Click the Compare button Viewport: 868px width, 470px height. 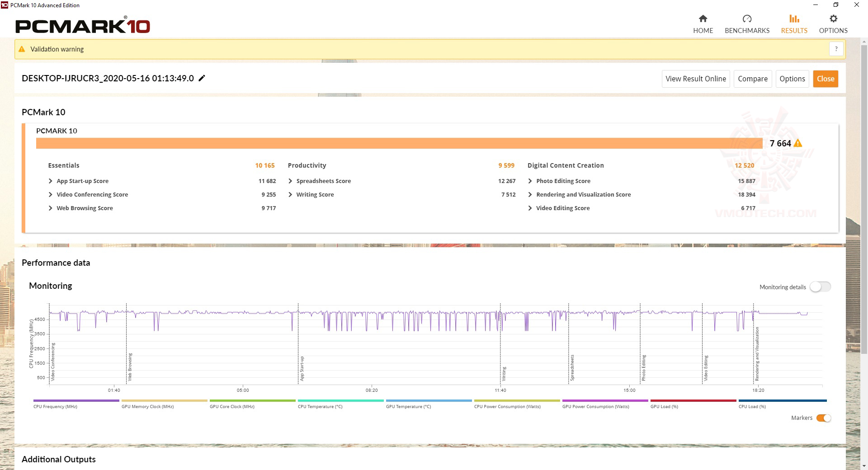[753, 79]
